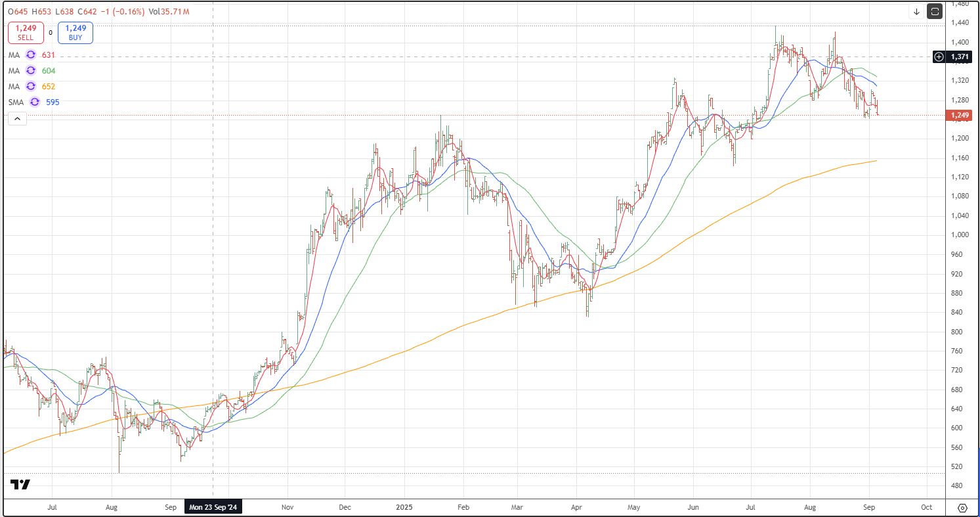Screen dimensions: 980x517
Task: Click the refresh icon beside SMA 595
Action: click(34, 102)
